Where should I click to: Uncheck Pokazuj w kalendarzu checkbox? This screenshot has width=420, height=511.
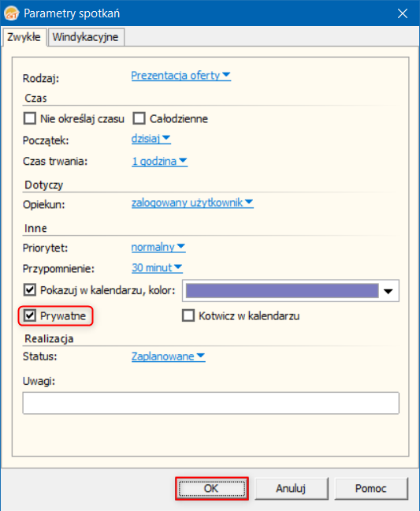click(30, 289)
